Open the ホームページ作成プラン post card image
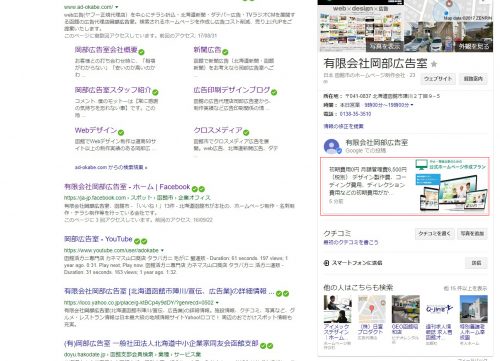 (452, 185)
